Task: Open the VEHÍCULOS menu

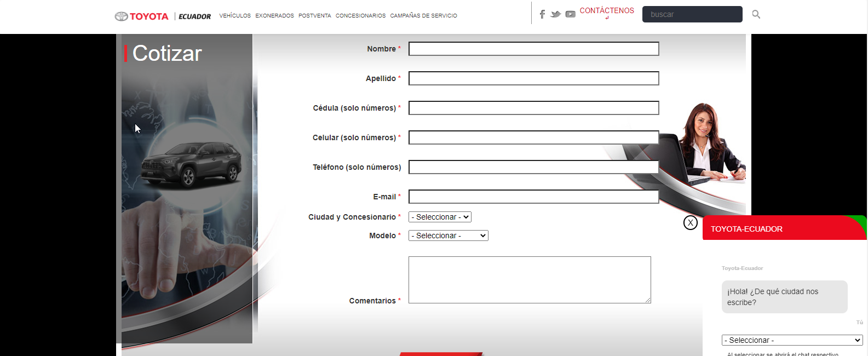Action: pos(235,16)
